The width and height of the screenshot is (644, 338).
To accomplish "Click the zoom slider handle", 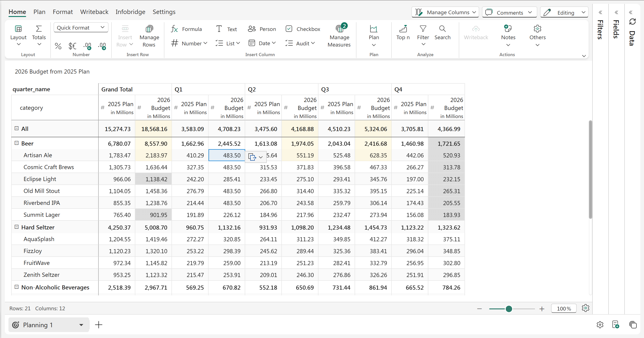I will click(508, 309).
